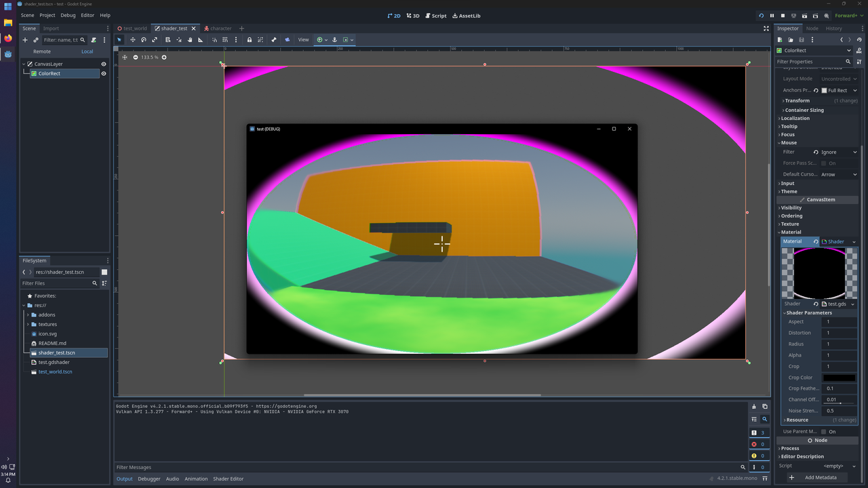Open the Scene menu
The height and width of the screenshot is (488, 868).
point(27,15)
